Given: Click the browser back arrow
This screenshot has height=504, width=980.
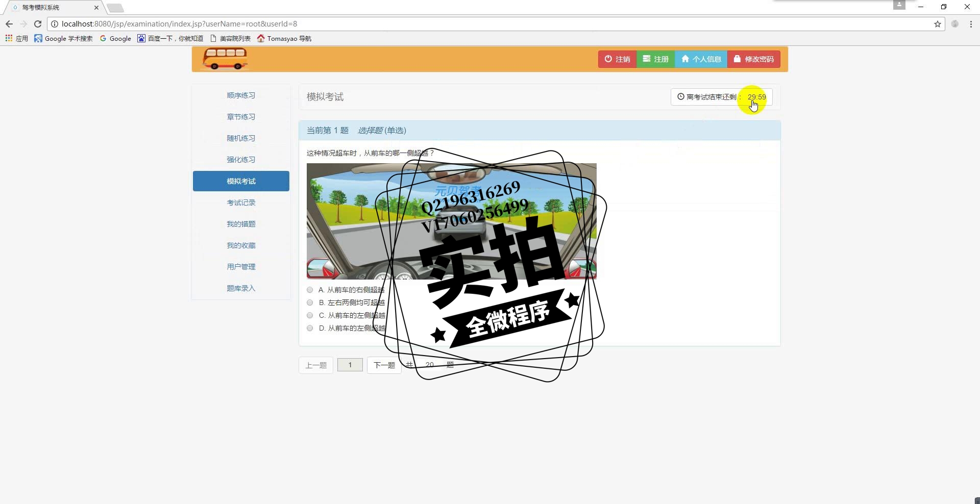Looking at the screenshot, I should 9,24.
